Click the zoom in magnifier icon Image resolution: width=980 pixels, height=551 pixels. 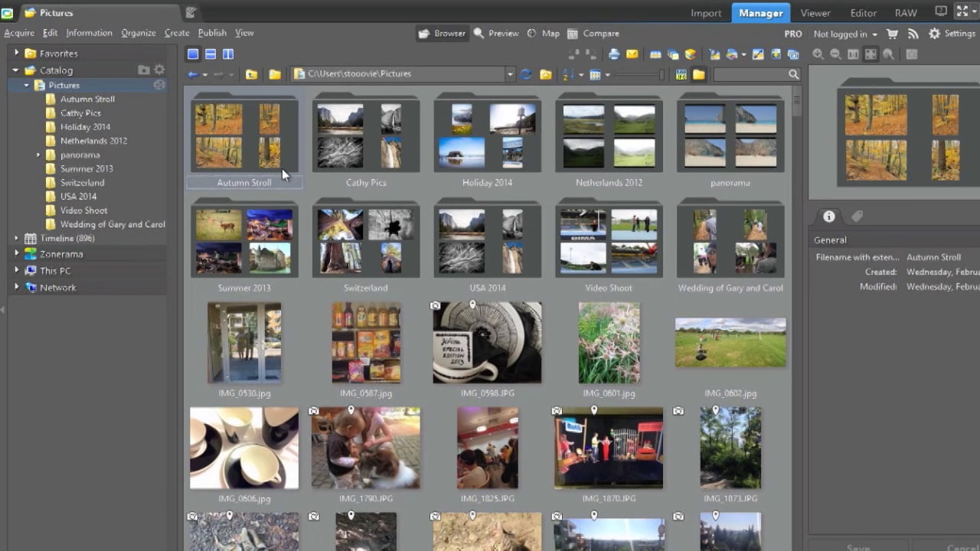pos(818,54)
